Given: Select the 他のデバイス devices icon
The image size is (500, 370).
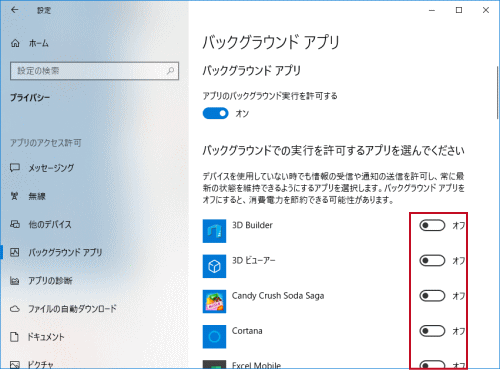Looking at the screenshot, I should pyautogui.click(x=15, y=224).
